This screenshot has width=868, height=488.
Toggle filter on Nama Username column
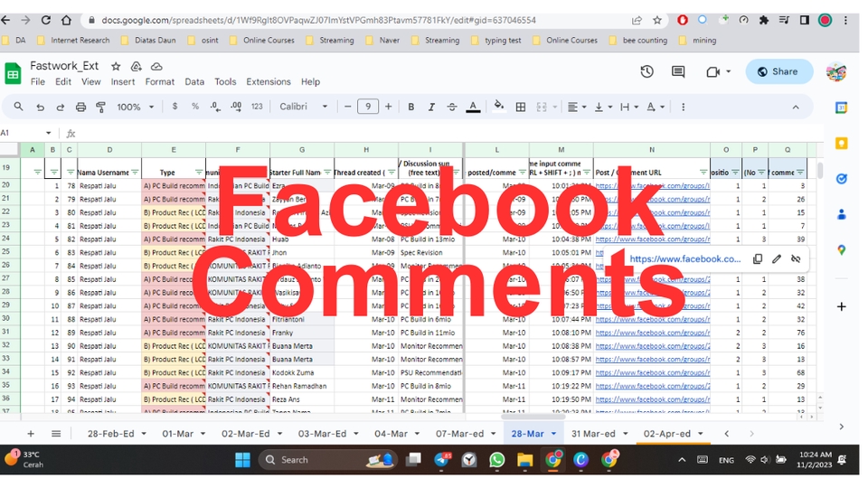click(135, 173)
